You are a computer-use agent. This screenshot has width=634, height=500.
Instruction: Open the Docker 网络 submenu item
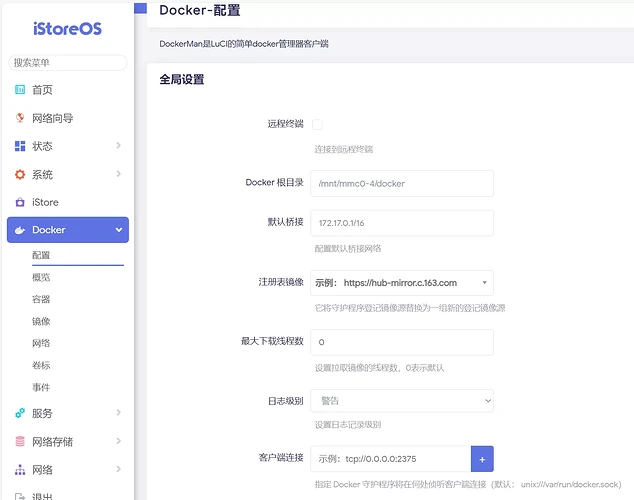point(41,343)
